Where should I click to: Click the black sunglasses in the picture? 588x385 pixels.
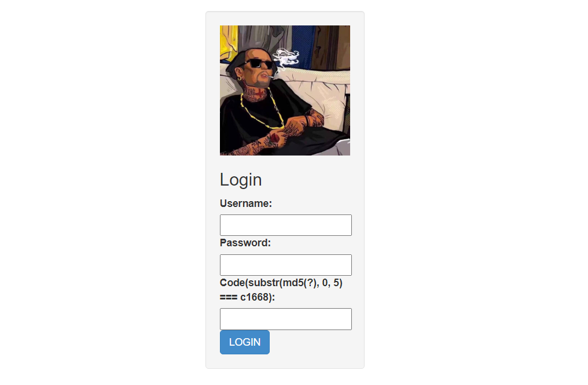tap(259, 64)
